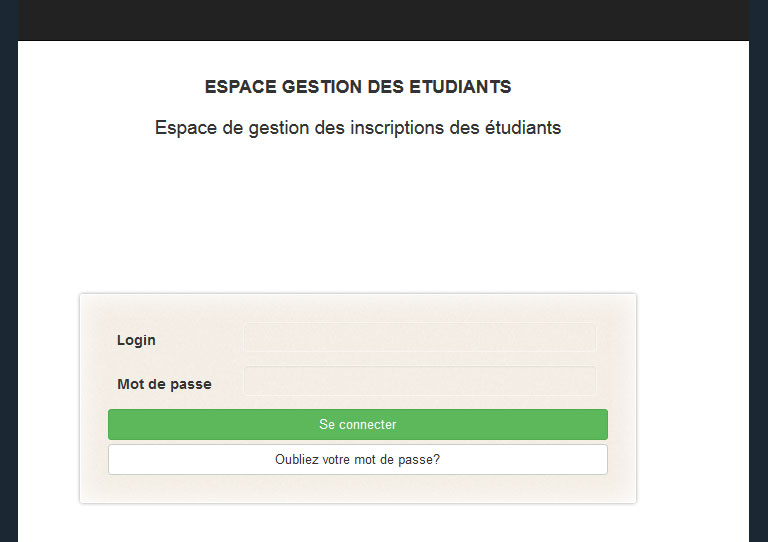Viewport: 768px width, 542px height.
Task: Click the Mot de passe label
Action: pyautogui.click(x=164, y=384)
